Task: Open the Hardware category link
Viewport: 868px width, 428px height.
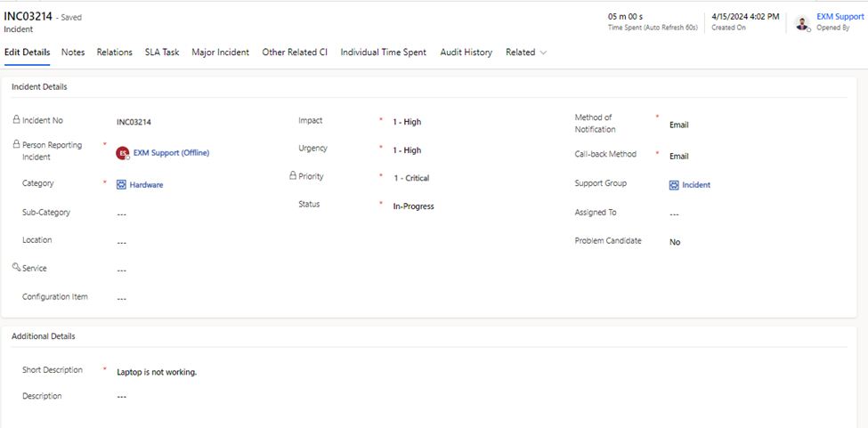Action: coord(146,185)
